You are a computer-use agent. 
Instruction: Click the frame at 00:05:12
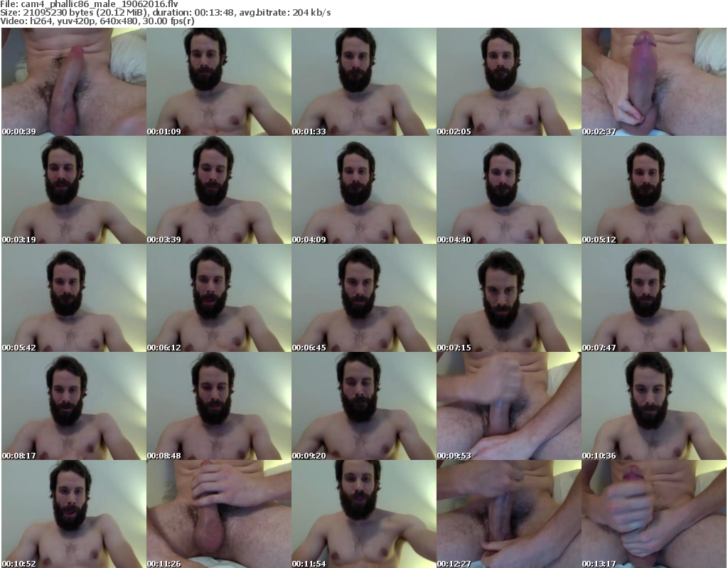[x=654, y=190]
